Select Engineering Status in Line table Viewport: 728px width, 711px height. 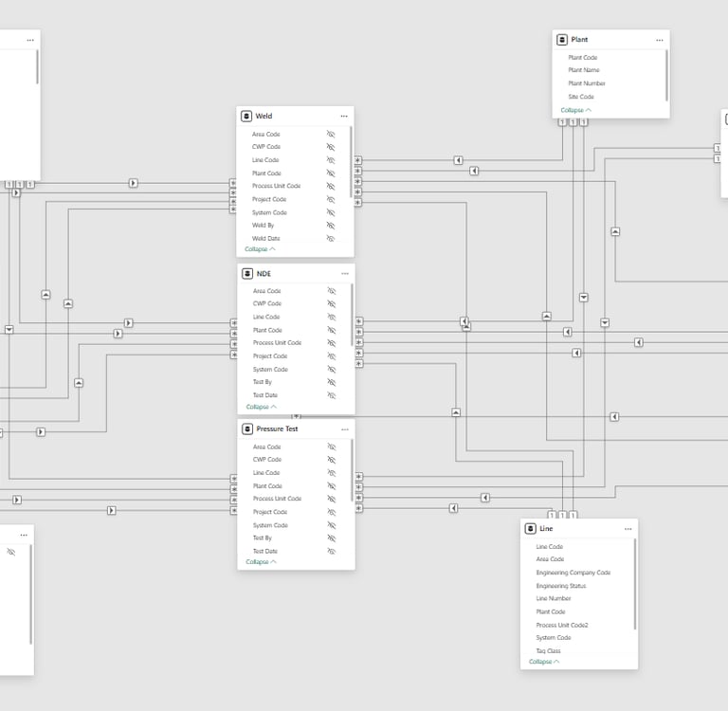click(561, 586)
